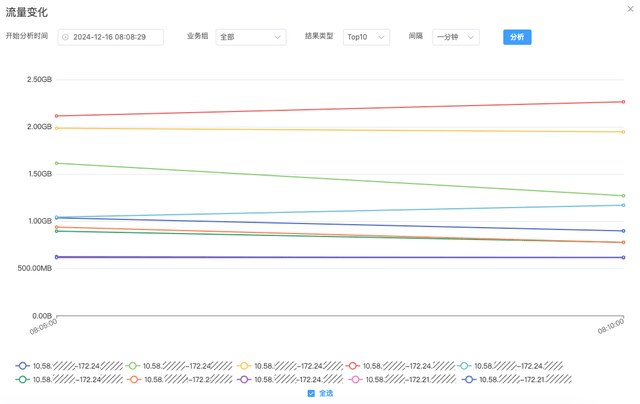Click red line data point at 08:05:00

pyautogui.click(x=57, y=116)
